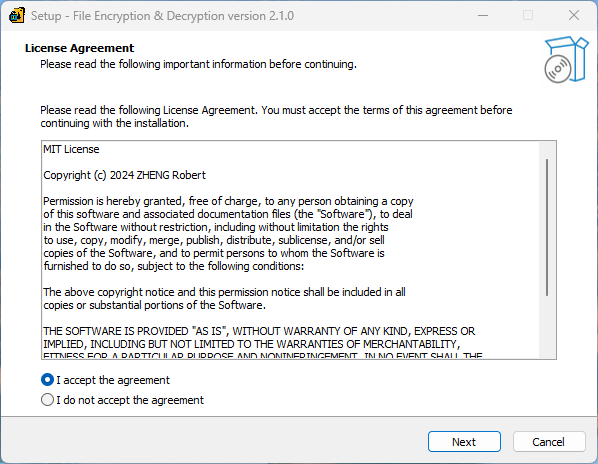
Task: Click inside the license agreement text box
Action: point(299,250)
